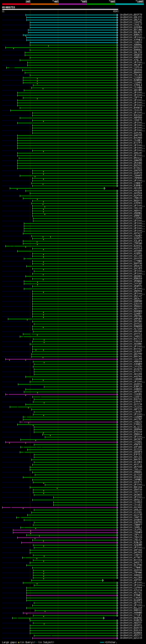Screen dimensions: 146x644
Task: Select label UniRef100_B6QVY3
Action: coord(131,201)
